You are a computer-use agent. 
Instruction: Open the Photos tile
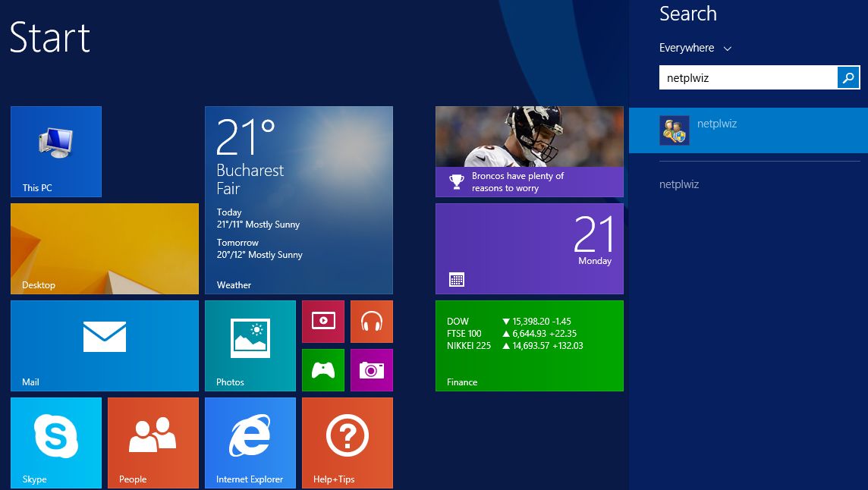250,345
